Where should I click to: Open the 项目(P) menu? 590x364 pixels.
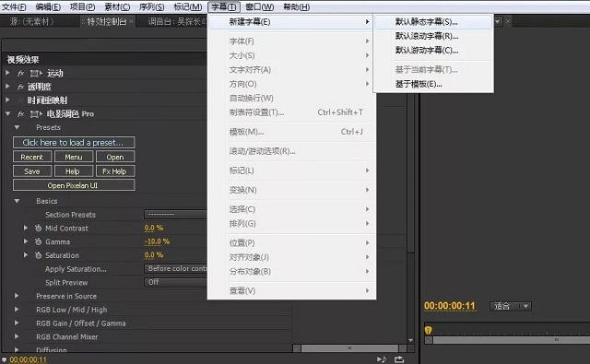point(82,6)
